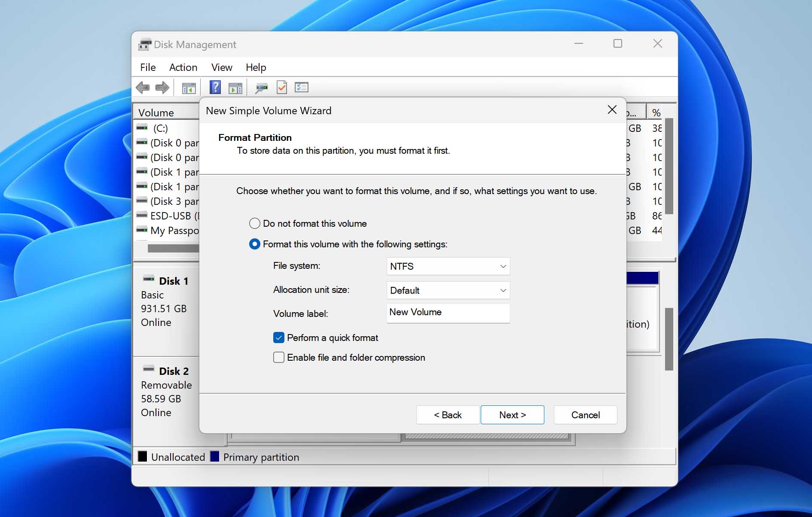Click the Forward arrow toolbar icon
This screenshot has height=517, width=812.
point(162,88)
